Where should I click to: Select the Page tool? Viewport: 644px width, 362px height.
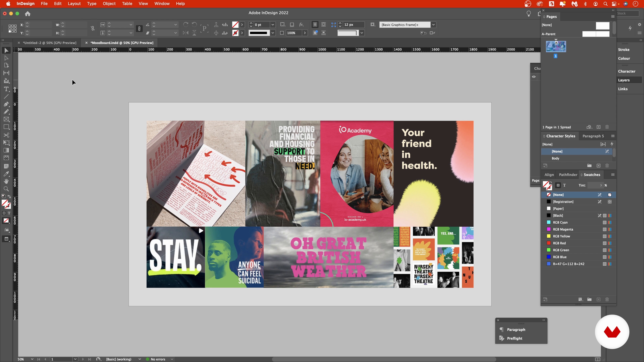(6, 65)
